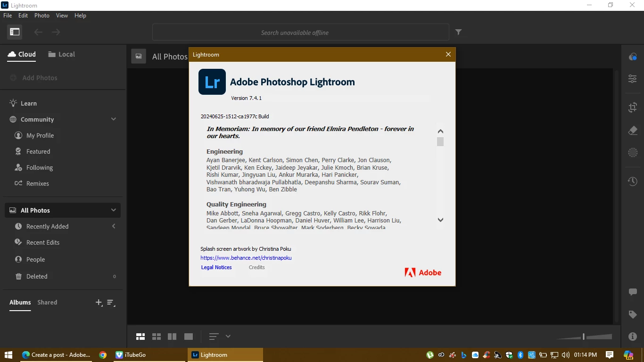Click the back navigation arrow
This screenshot has height=362, width=644.
38,32
